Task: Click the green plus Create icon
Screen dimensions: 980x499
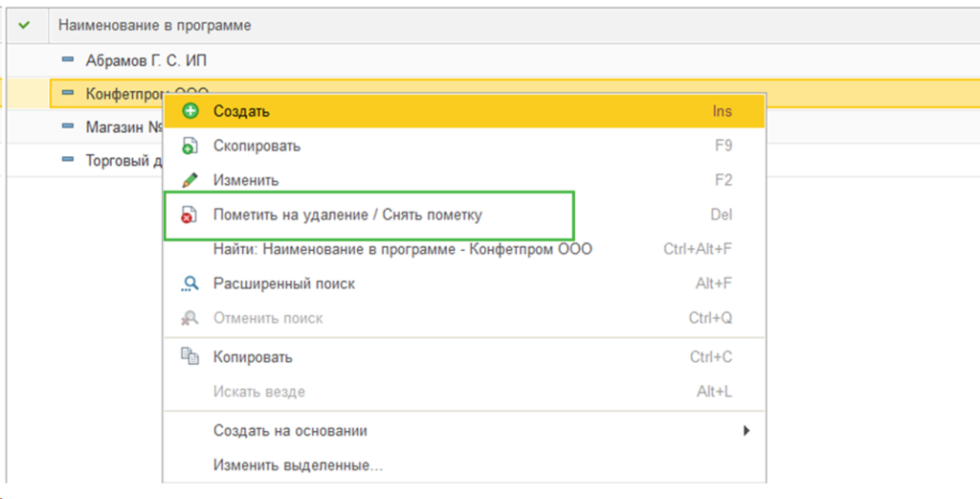Action: [190, 111]
